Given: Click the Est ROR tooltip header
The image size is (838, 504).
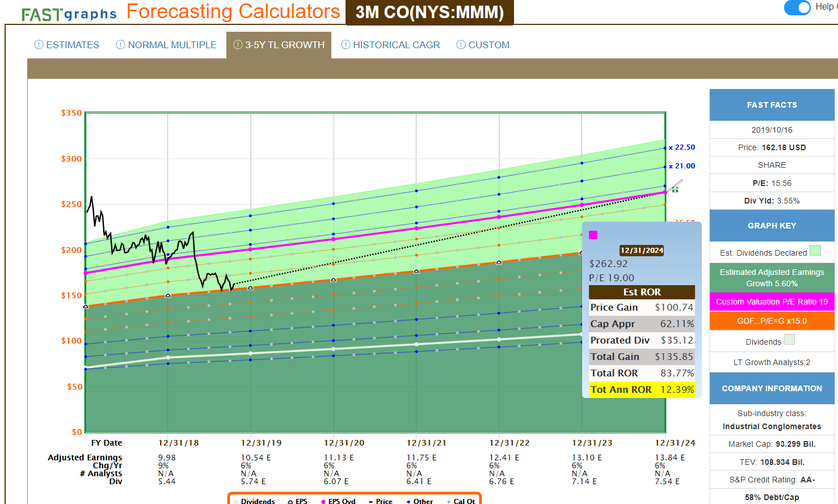Looking at the screenshot, I should pyautogui.click(x=642, y=292).
